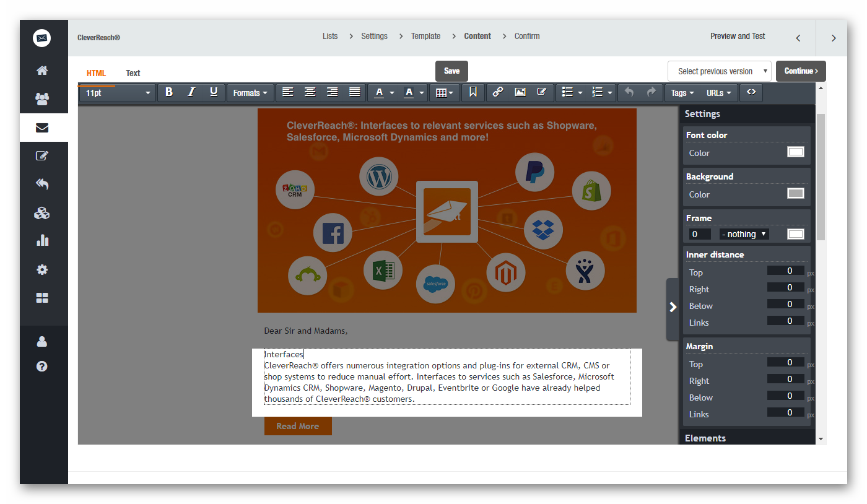The height and width of the screenshot is (504, 867).
Task: Open text color dropdown arrow
Action: coord(392,93)
